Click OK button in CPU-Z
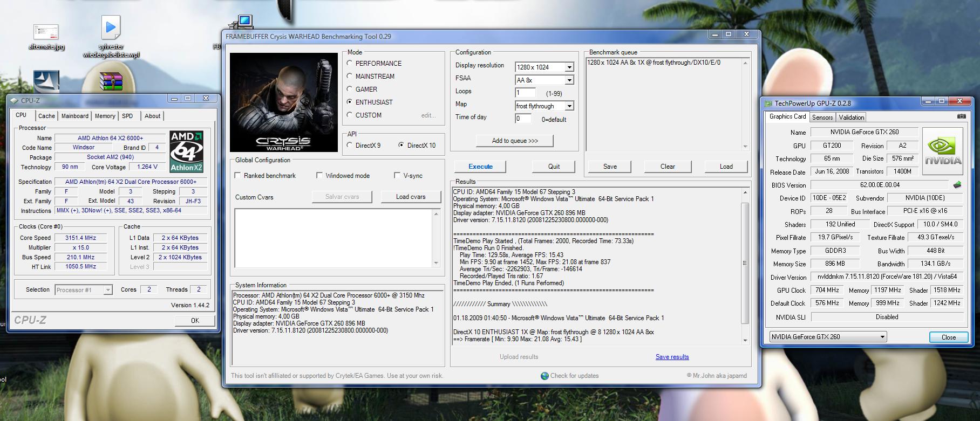This screenshot has width=980, height=421. 195,320
